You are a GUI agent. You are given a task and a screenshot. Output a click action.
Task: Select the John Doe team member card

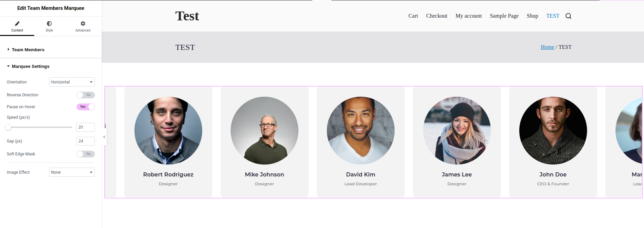tap(553, 142)
